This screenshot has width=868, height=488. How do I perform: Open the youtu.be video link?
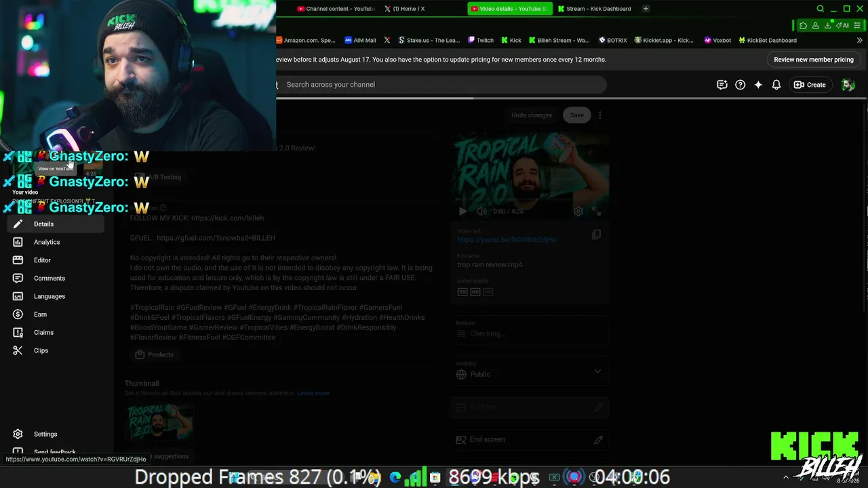(x=507, y=239)
